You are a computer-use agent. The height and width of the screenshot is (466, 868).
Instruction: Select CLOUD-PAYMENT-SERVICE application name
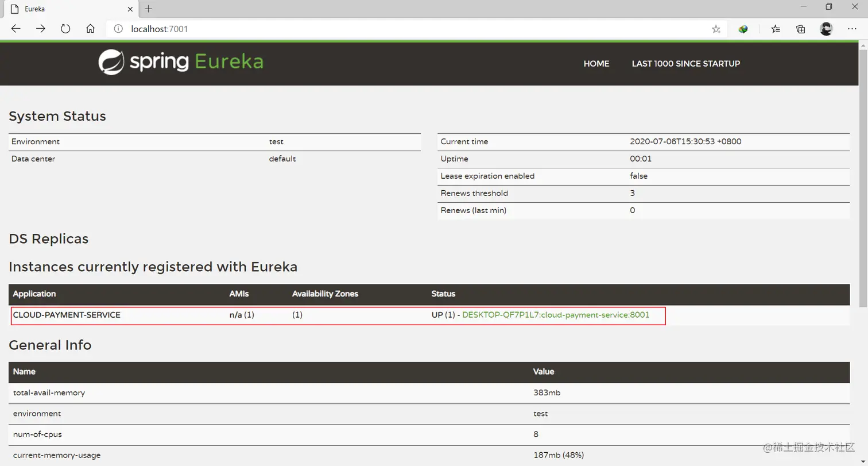click(x=67, y=315)
